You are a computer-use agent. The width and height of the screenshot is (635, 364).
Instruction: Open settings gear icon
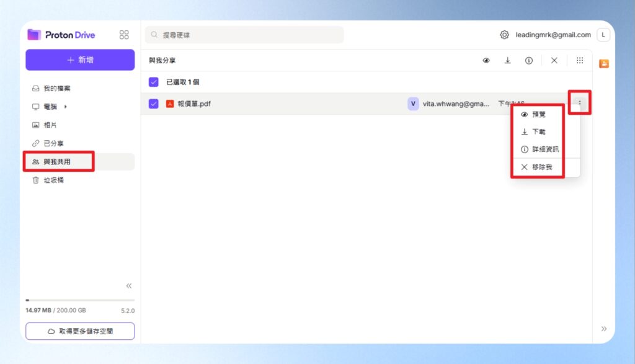pyautogui.click(x=504, y=35)
